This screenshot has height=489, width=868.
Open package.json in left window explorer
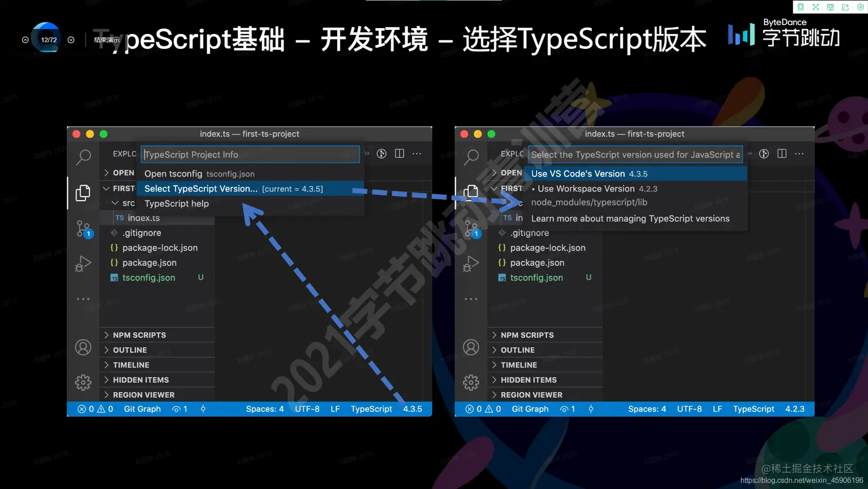click(157, 263)
